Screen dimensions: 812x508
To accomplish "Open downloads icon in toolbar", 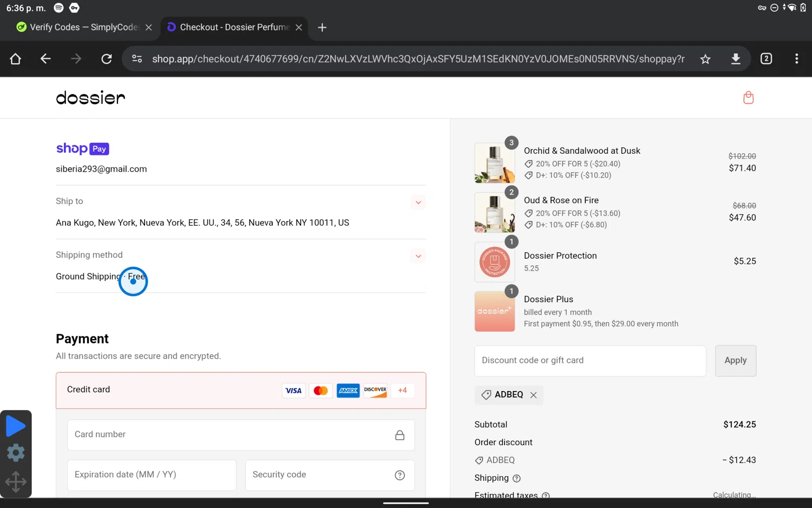I will (x=736, y=58).
